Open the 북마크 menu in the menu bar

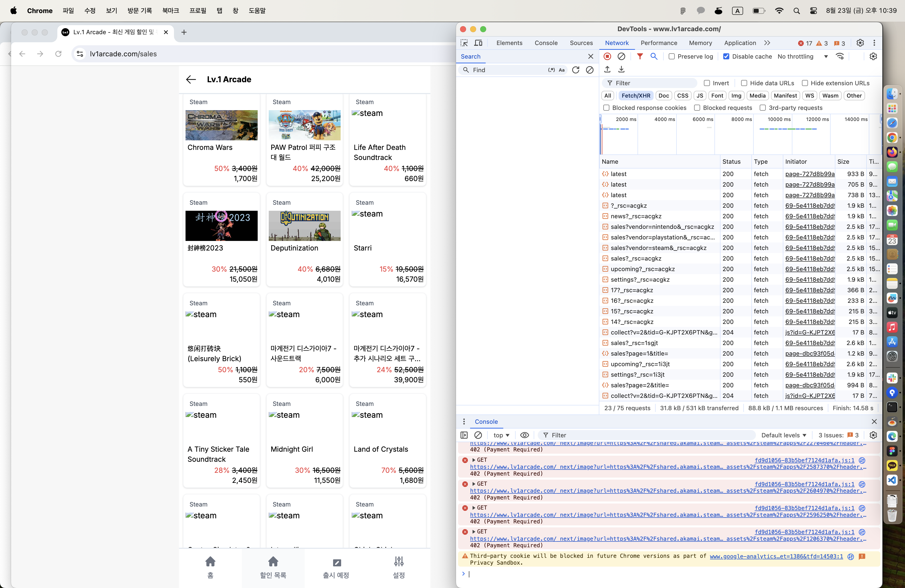pos(170,11)
